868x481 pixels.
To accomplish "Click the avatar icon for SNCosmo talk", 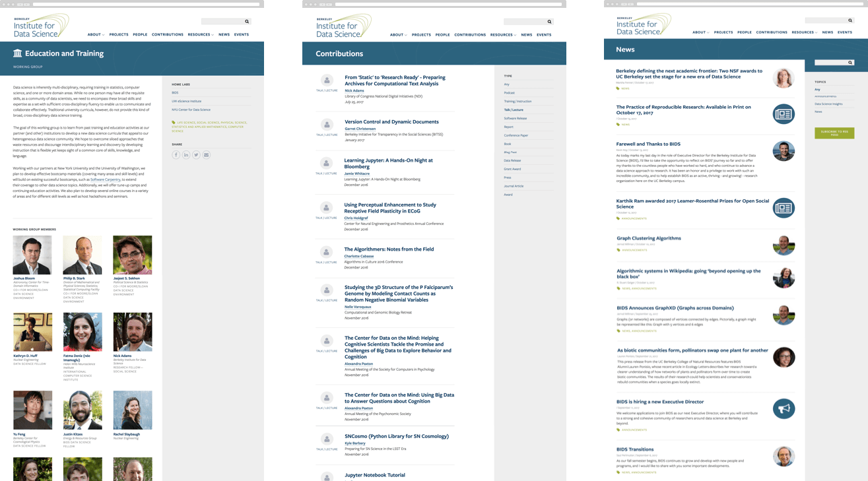I will pos(326,439).
